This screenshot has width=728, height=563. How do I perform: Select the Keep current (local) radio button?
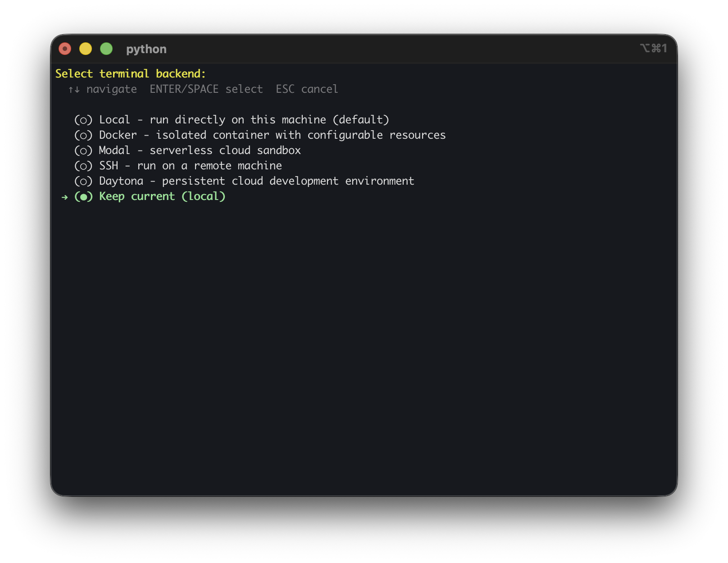(x=83, y=196)
